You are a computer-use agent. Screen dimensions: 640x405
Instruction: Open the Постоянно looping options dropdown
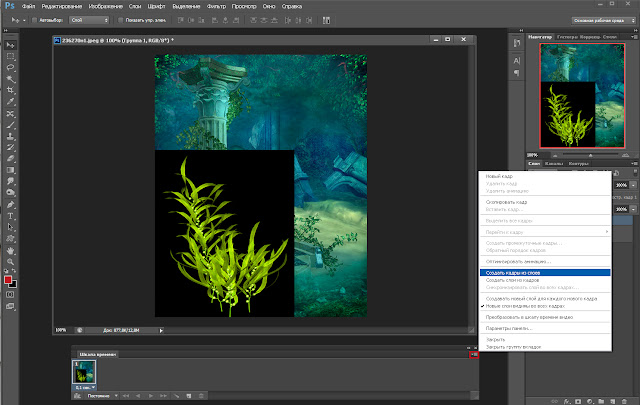click(102, 396)
